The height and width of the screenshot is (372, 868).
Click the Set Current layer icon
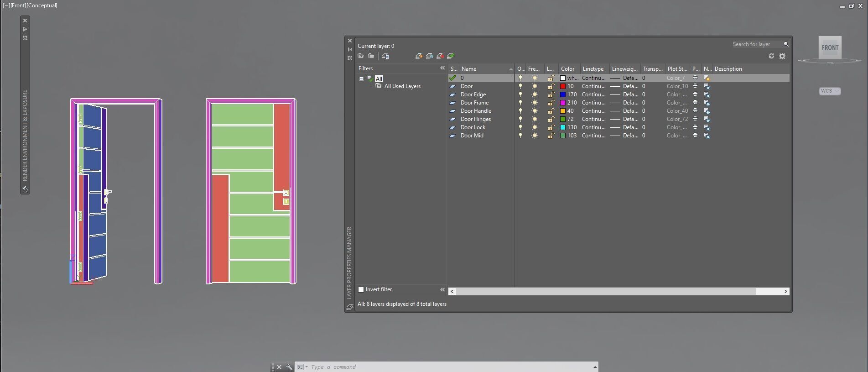coord(450,56)
